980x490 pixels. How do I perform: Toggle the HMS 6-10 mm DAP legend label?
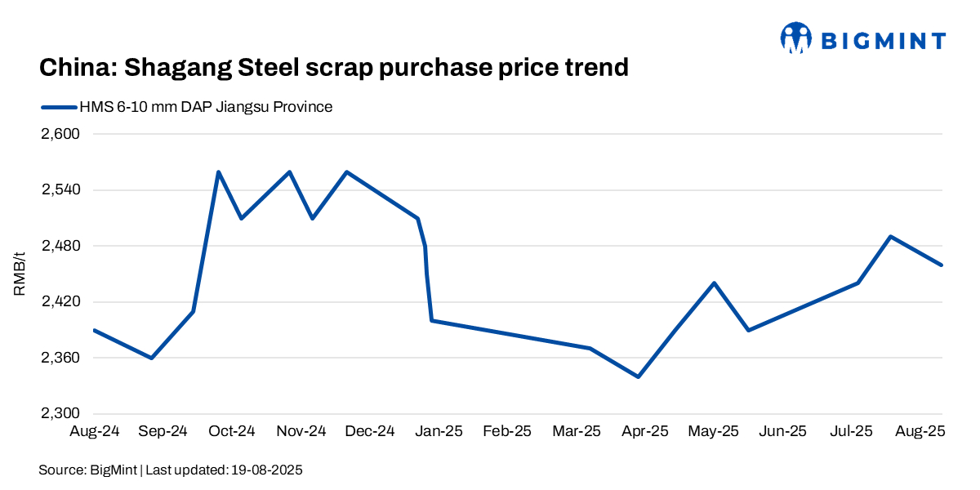pyautogui.click(x=206, y=107)
